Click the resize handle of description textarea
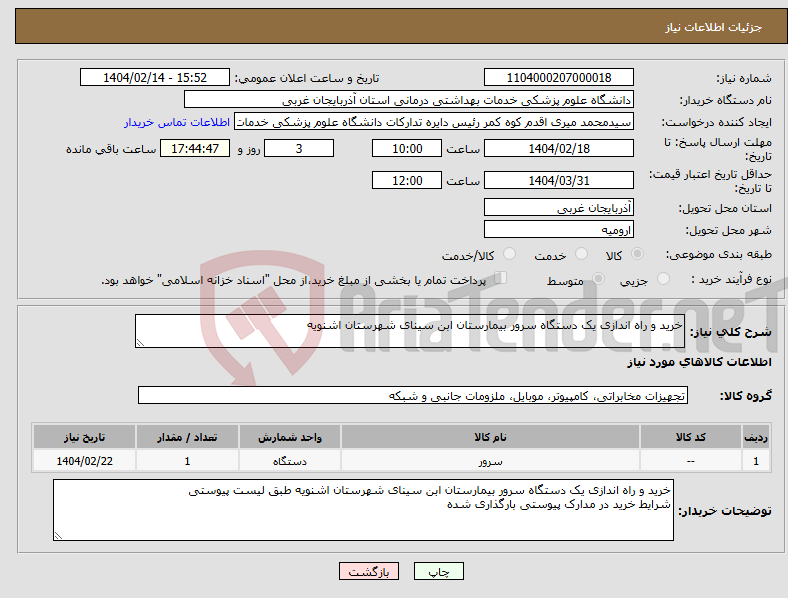The height and width of the screenshot is (598, 788). (140, 343)
